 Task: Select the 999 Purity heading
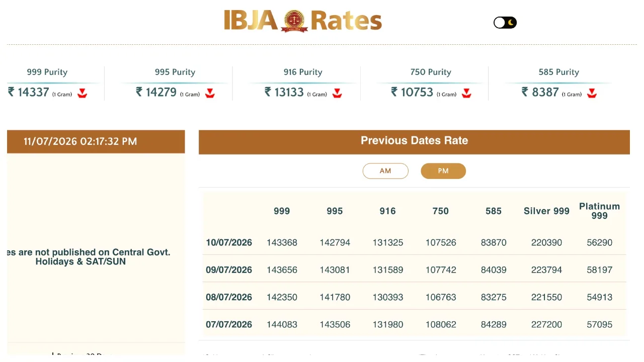pos(47,72)
